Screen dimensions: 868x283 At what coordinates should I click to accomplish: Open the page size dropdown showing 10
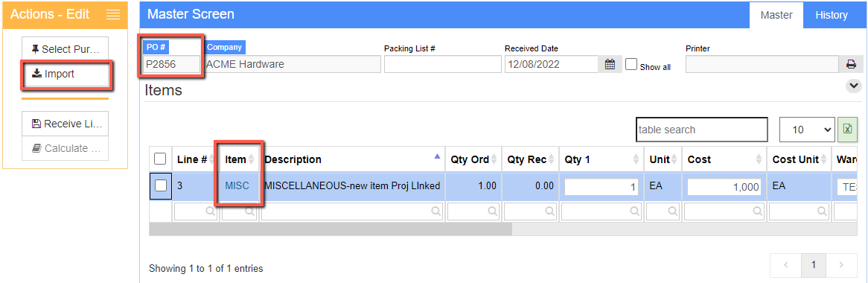pos(806,130)
